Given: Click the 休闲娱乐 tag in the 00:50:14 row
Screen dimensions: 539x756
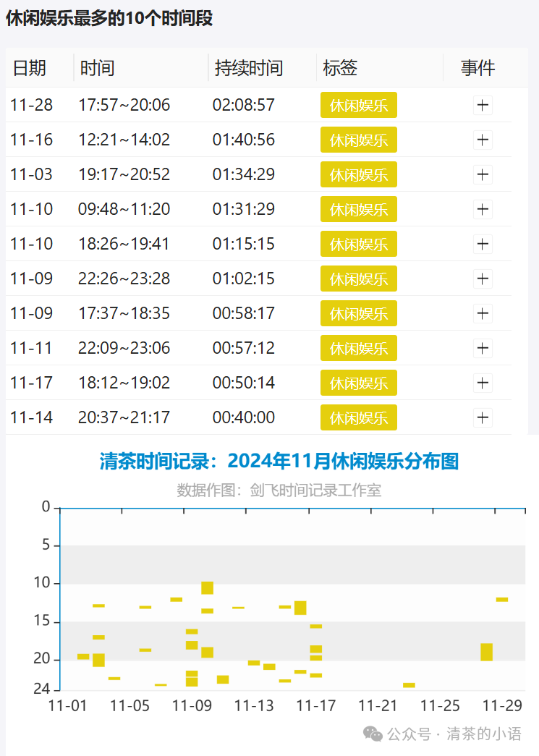Looking at the screenshot, I should pos(359,383).
